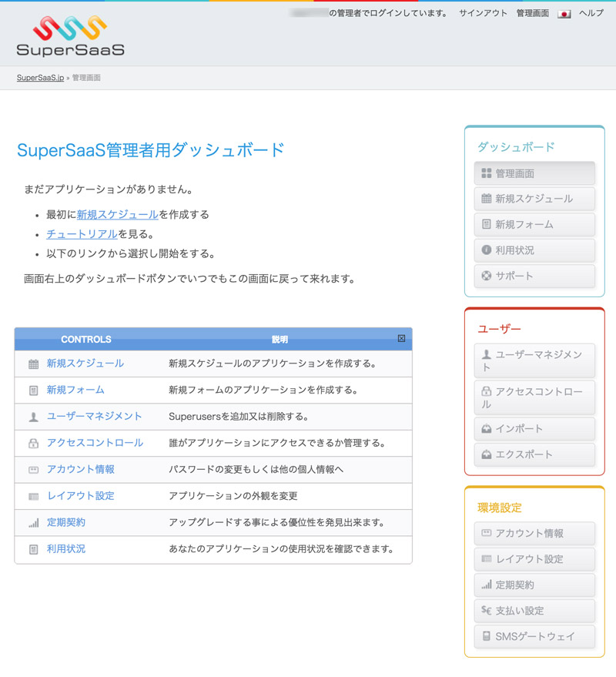This screenshot has height=677, width=616.
Task: Open レイアウト設定 in the 環境設定 sidebar
Action: [x=534, y=559]
